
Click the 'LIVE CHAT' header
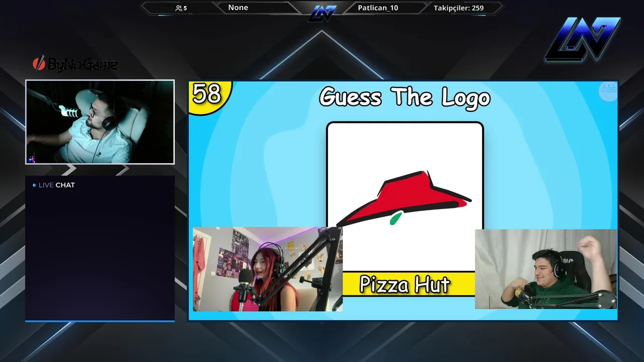point(54,185)
